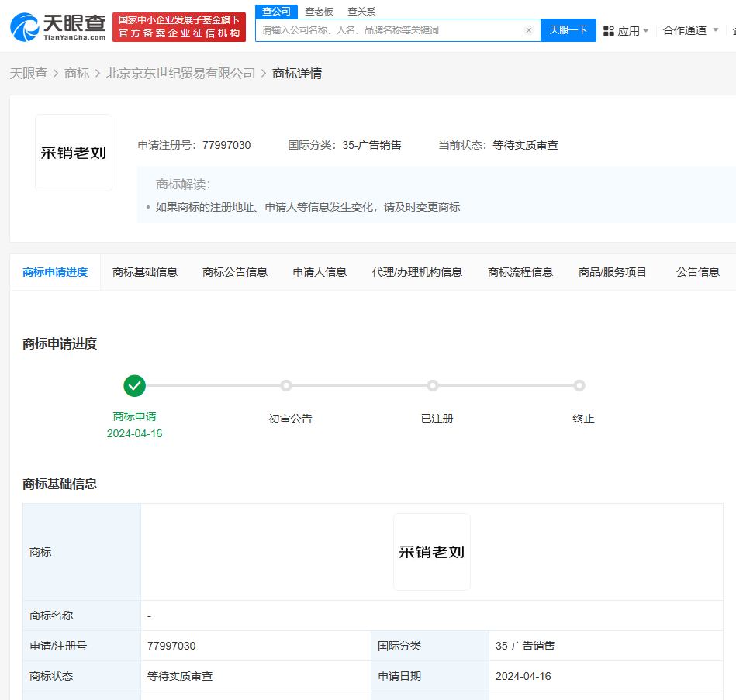Click the × to clear the search box

tap(529, 29)
